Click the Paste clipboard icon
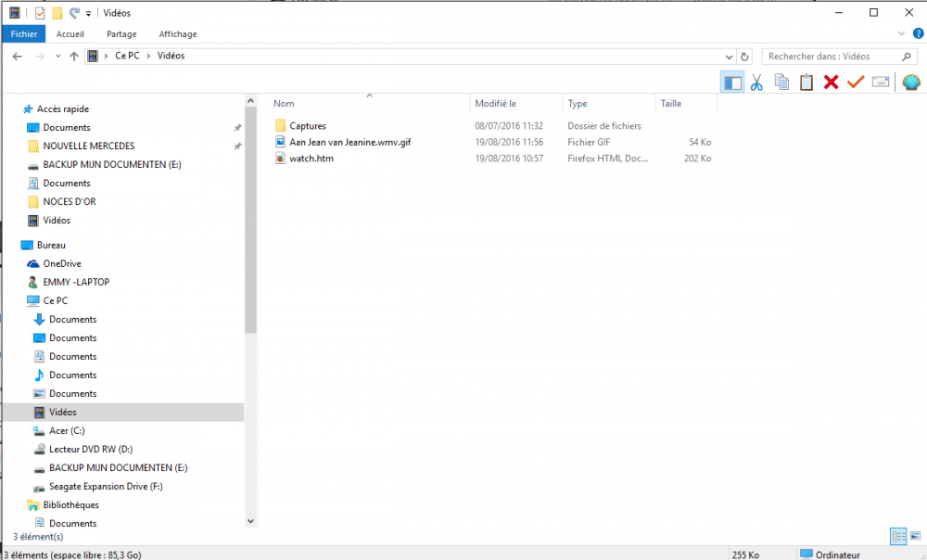 pyautogui.click(x=806, y=83)
